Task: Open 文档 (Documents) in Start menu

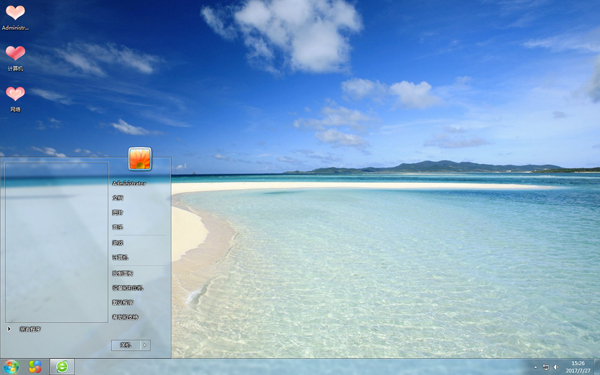Action: pos(117,198)
